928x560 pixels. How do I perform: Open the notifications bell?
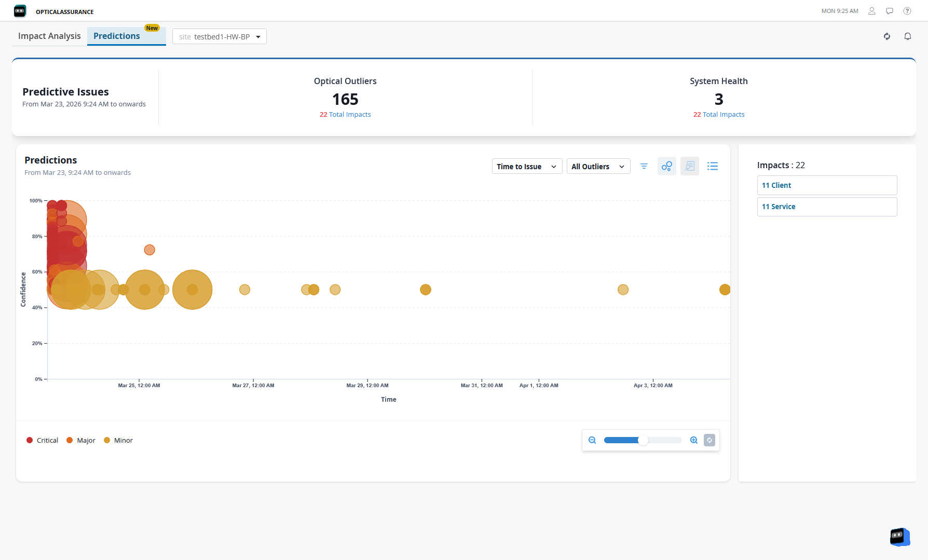[907, 36]
